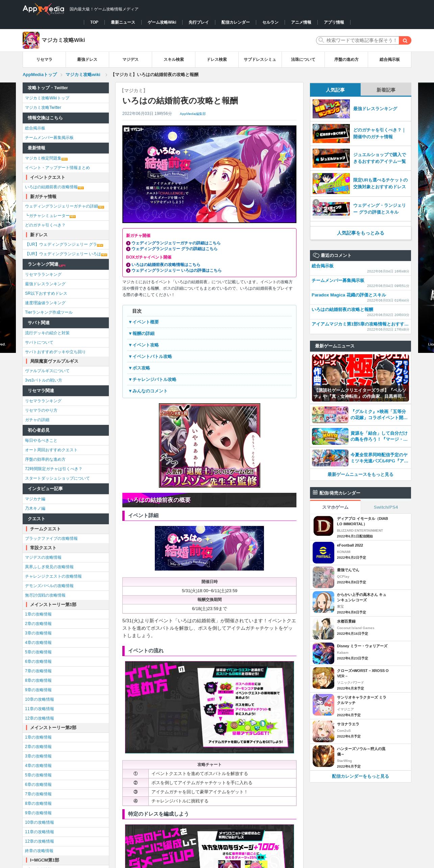Open the グルミク×五等分の花嫁 news thumbnail
Viewport: 434px width, 868px height.
coord(330,415)
